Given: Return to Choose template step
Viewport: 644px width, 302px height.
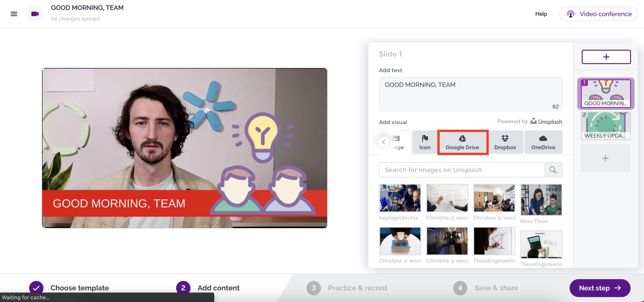Looking at the screenshot, I should pos(79,288).
